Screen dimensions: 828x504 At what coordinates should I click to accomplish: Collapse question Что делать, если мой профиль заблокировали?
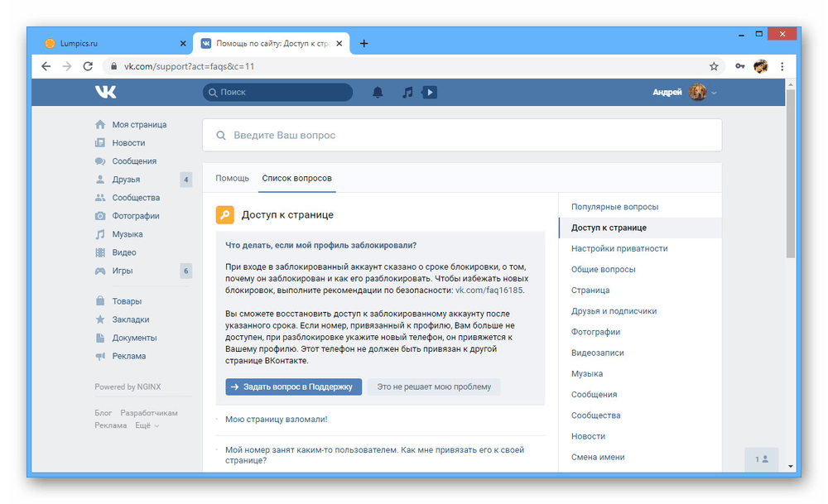tap(320, 246)
